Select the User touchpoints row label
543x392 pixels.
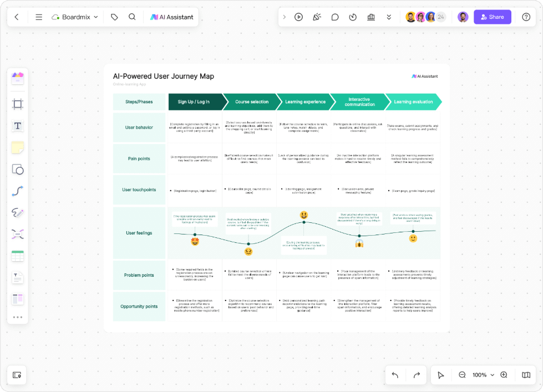click(139, 190)
